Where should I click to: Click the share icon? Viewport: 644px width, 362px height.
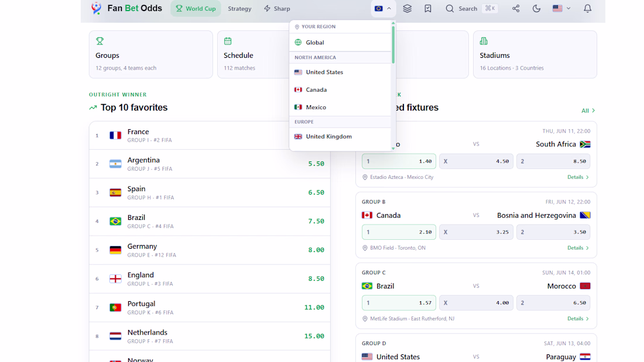coord(516,8)
